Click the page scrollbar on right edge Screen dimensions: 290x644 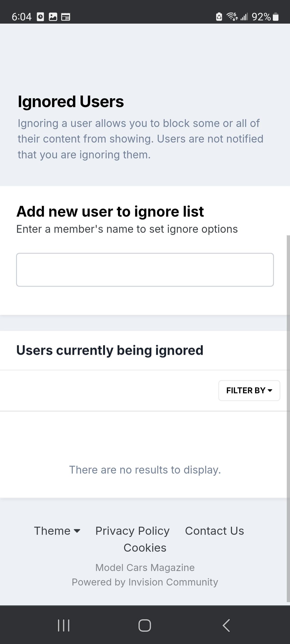(x=288, y=419)
